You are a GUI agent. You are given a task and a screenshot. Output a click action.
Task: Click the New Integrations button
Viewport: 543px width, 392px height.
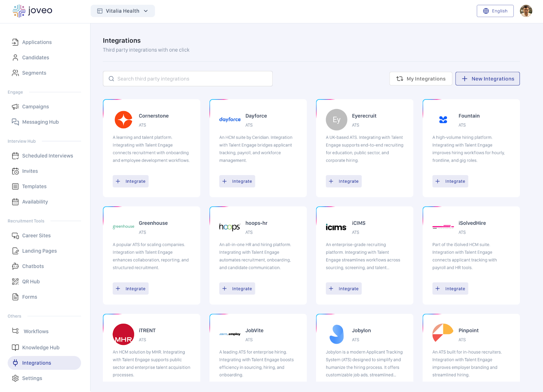pyautogui.click(x=487, y=79)
